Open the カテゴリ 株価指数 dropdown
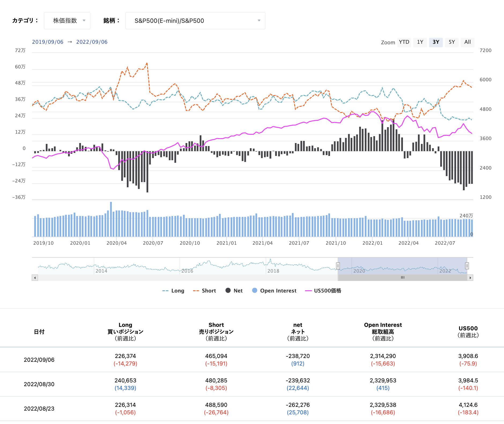Viewport: 504px width, 424px height. click(x=67, y=21)
